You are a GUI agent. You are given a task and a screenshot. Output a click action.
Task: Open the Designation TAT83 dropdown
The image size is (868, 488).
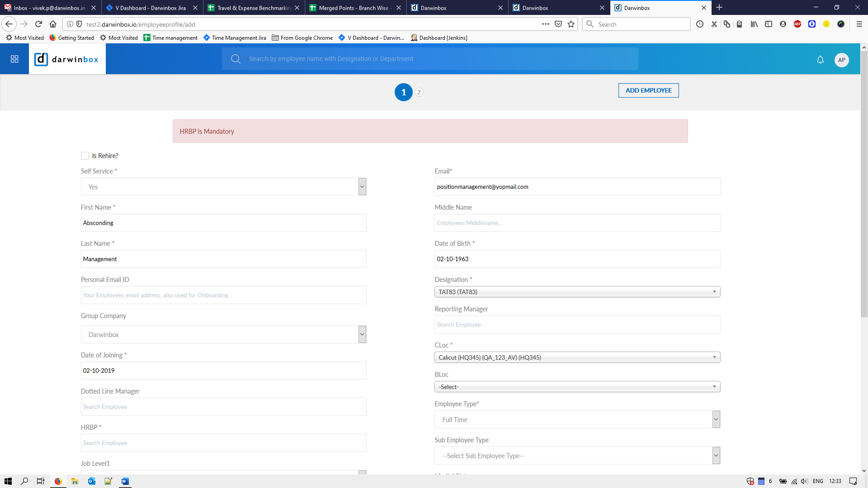pos(577,292)
